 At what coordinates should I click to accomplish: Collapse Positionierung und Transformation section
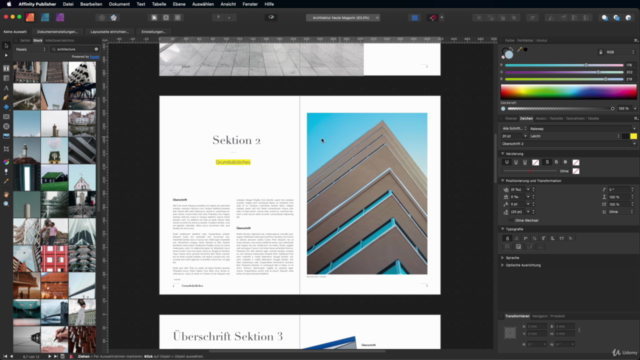point(503,181)
